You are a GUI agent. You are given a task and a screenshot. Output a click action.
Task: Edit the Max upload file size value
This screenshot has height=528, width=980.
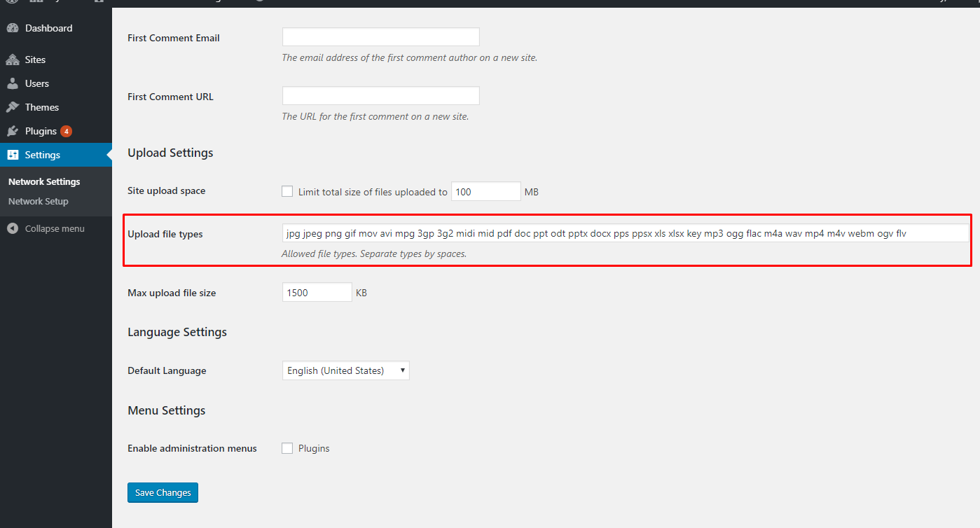(317, 292)
